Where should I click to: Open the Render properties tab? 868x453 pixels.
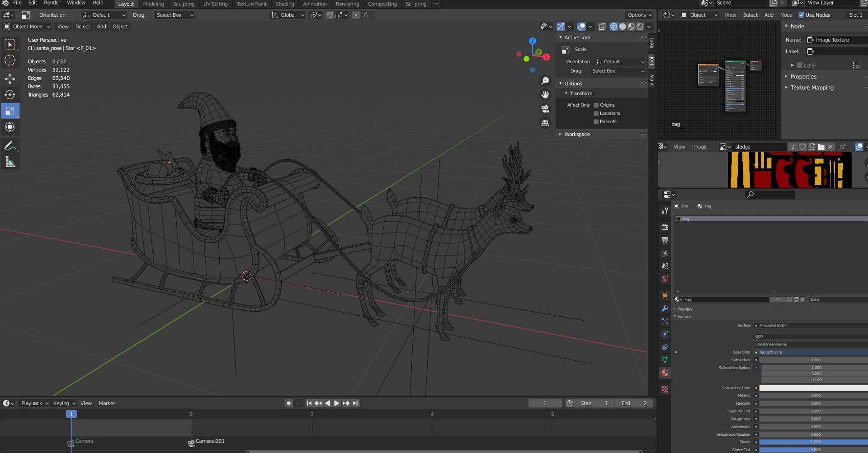(665, 227)
